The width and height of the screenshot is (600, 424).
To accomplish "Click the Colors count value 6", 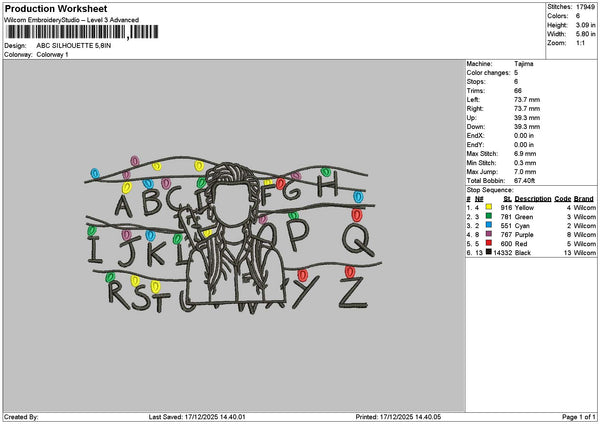I will [x=578, y=16].
